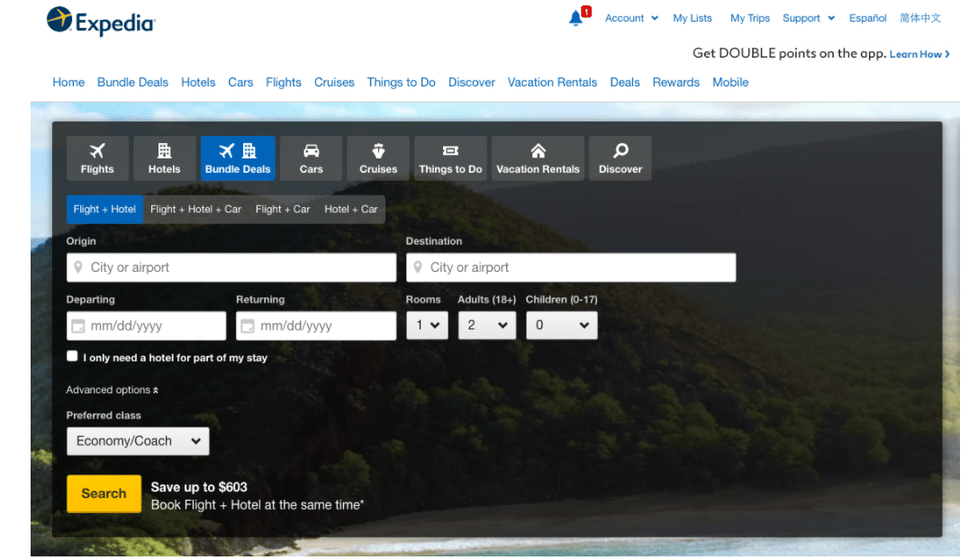Choose the Cruises ship tab
This screenshot has height=560, width=969.
(x=378, y=158)
